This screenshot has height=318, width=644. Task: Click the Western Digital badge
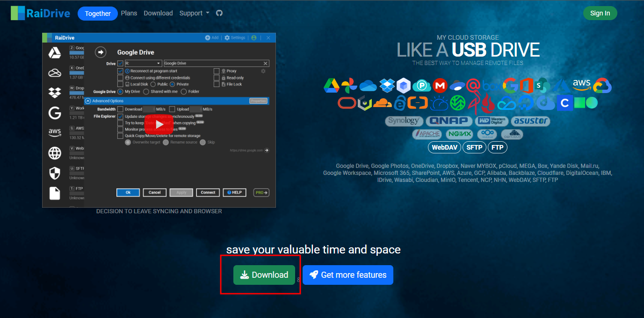tap(491, 121)
